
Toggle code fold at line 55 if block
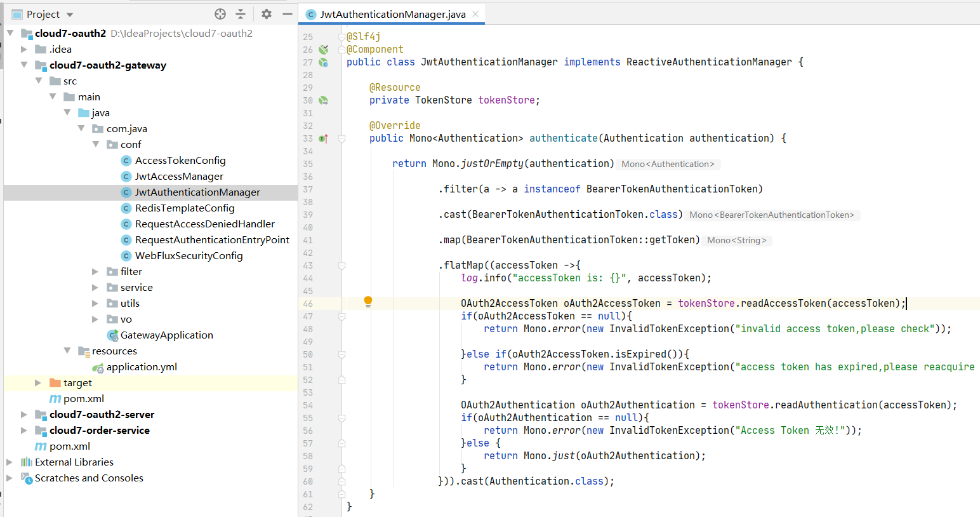coord(341,418)
